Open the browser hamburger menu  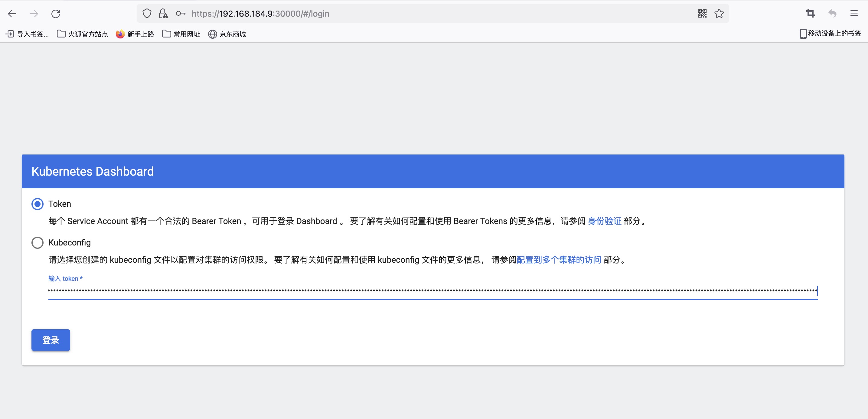coord(854,14)
